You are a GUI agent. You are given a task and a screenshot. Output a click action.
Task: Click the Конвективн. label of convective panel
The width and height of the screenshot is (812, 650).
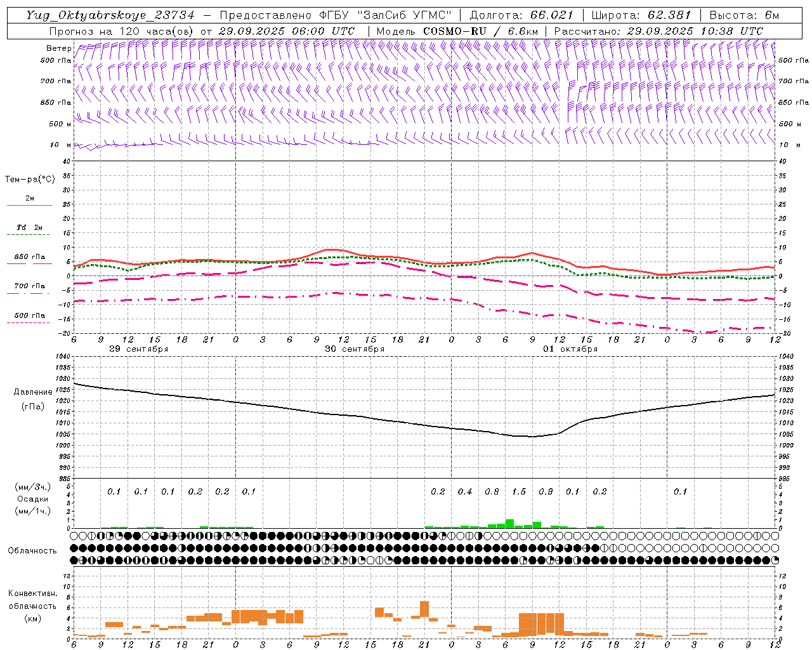tap(32, 594)
